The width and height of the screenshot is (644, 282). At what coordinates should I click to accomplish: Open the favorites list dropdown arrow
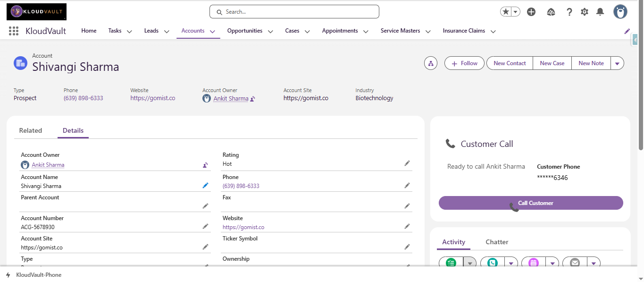click(516, 12)
